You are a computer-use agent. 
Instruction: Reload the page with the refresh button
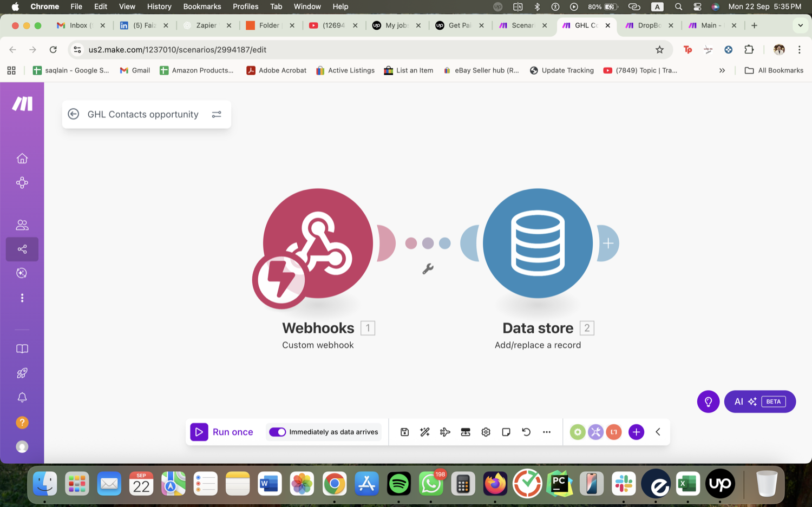click(x=53, y=50)
